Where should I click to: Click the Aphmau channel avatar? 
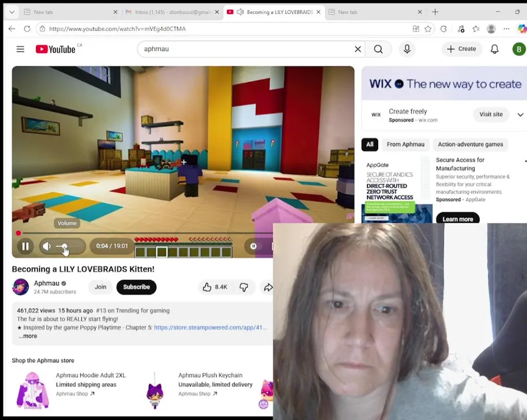(20, 287)
